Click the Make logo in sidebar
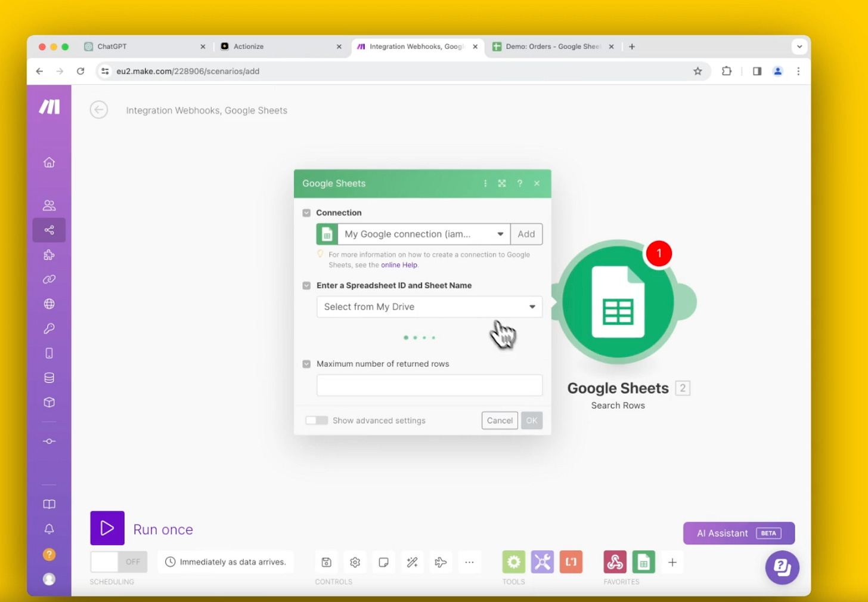The width and height of the screenshot is (868, 602). (49, 106)
